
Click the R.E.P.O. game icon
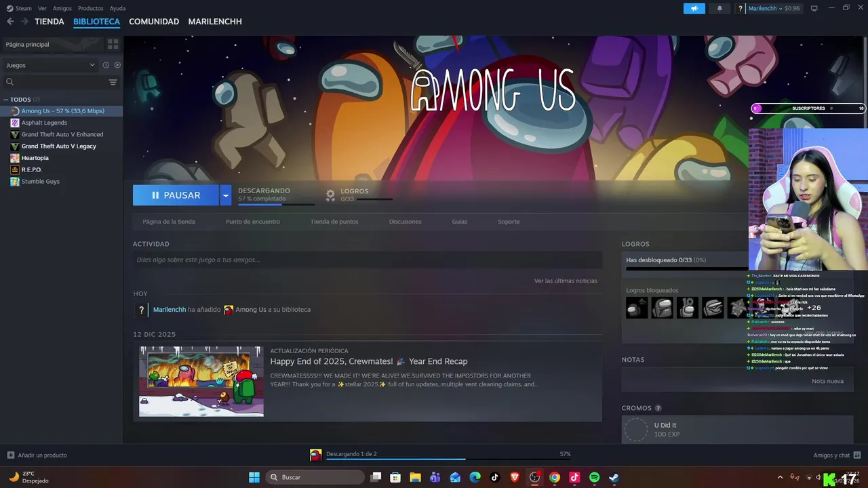click(x=15, y=169)
